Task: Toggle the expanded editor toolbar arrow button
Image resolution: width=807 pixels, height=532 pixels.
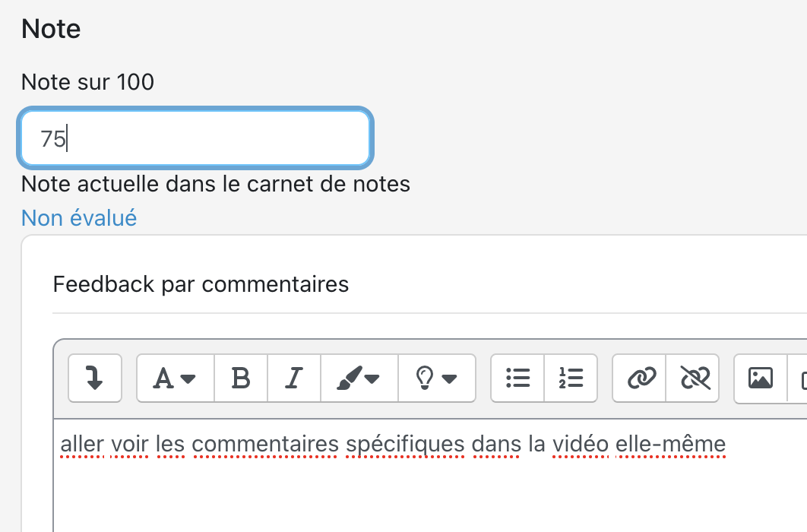Action: (95, 378)
